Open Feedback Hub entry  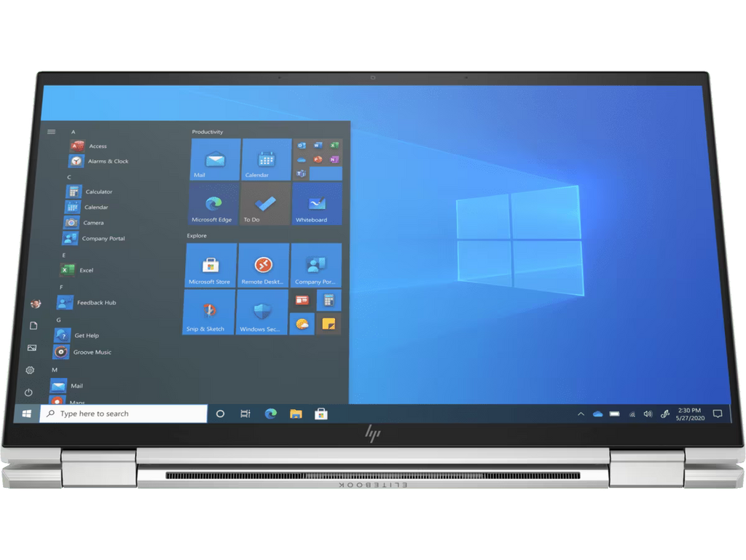(86, 302)
